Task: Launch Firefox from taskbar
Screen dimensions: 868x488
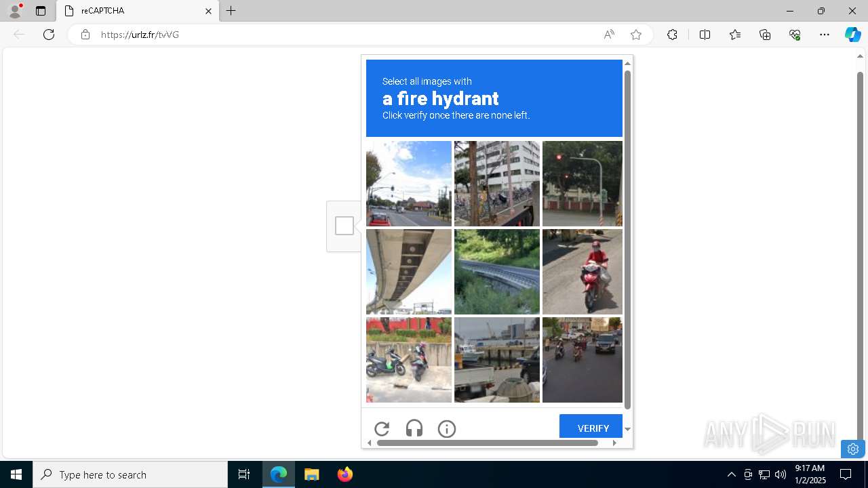Action: pyautogui.click(x=344, y=474)
